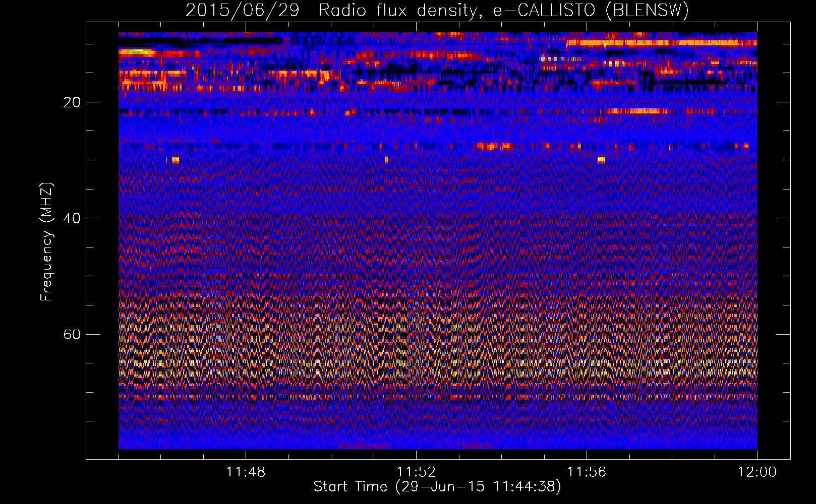Viewport: 816px width, 504px height.
Task: Click the yellow burst near 30 MHz at 11:46
Action: [x=175, y=160]
